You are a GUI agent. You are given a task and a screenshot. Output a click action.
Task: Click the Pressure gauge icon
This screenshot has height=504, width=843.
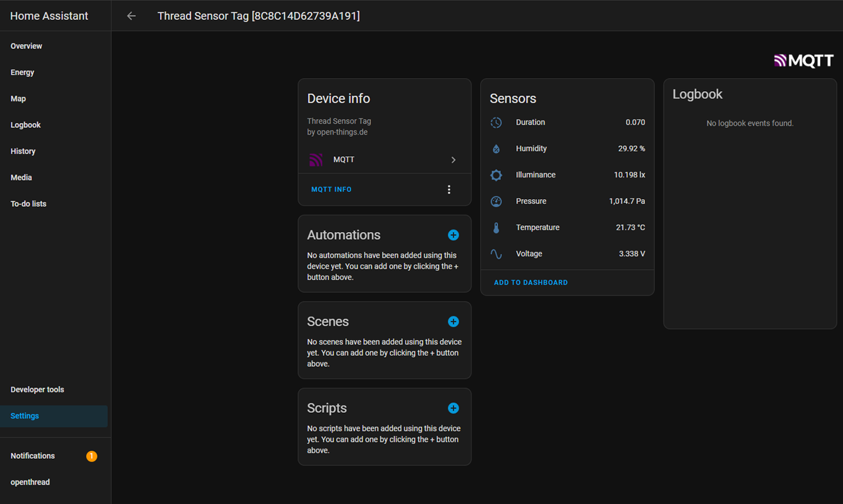(496, 201)
